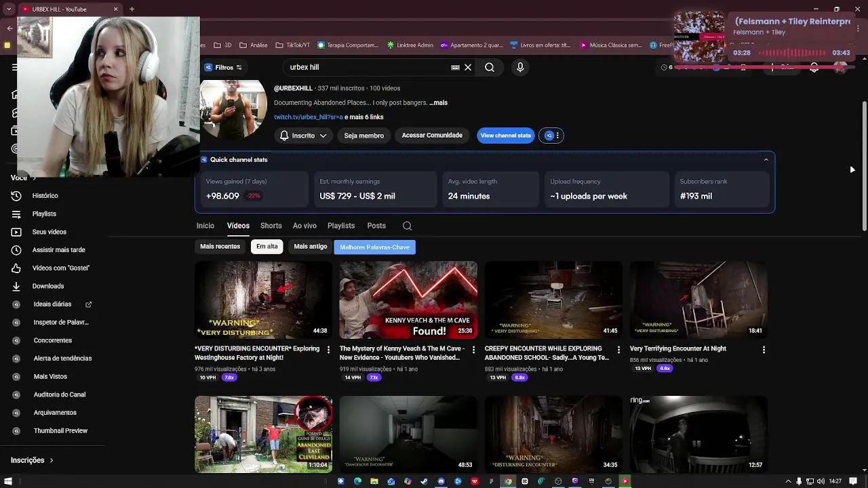Switch to Início tab

coord(205,226)
